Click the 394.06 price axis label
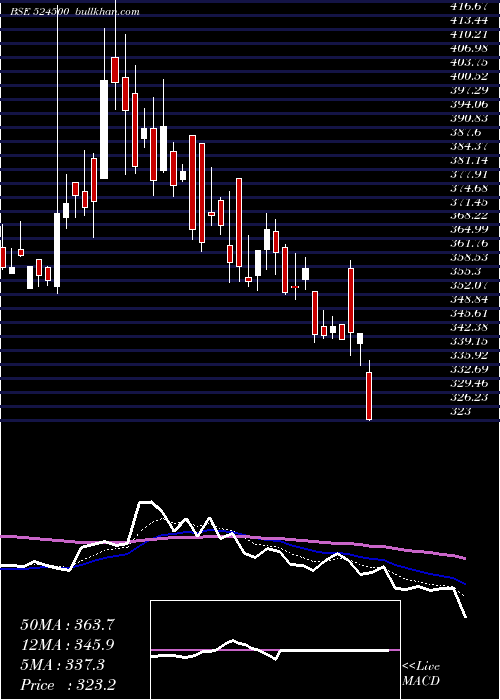500x700 pixels. [x=470, y=104]
